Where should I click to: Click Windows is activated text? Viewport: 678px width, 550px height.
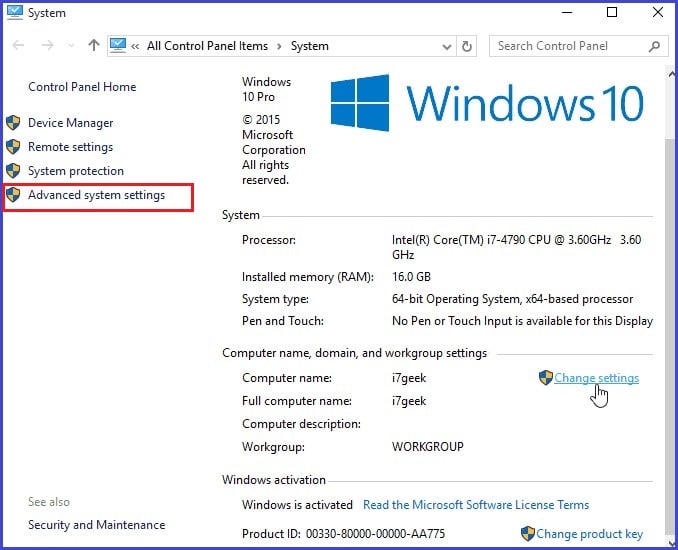tap(297, 505)
